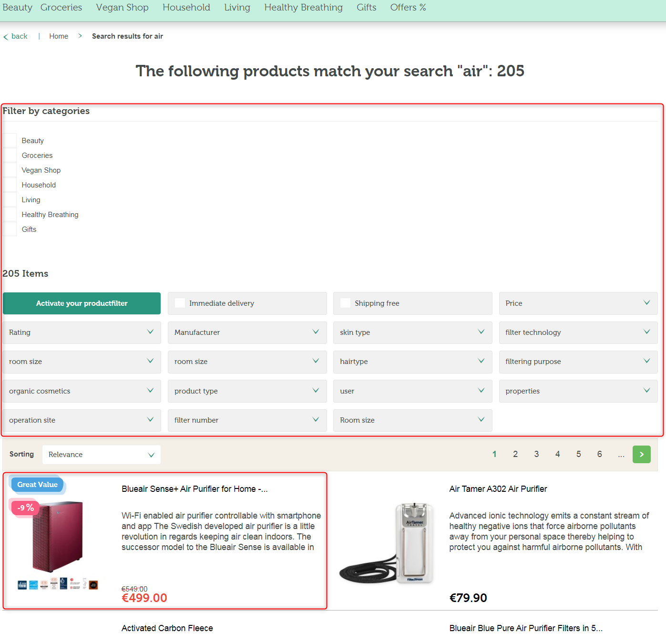Expand the Price filter dropdown
666x644 pixels.
[x=578, y=303]
